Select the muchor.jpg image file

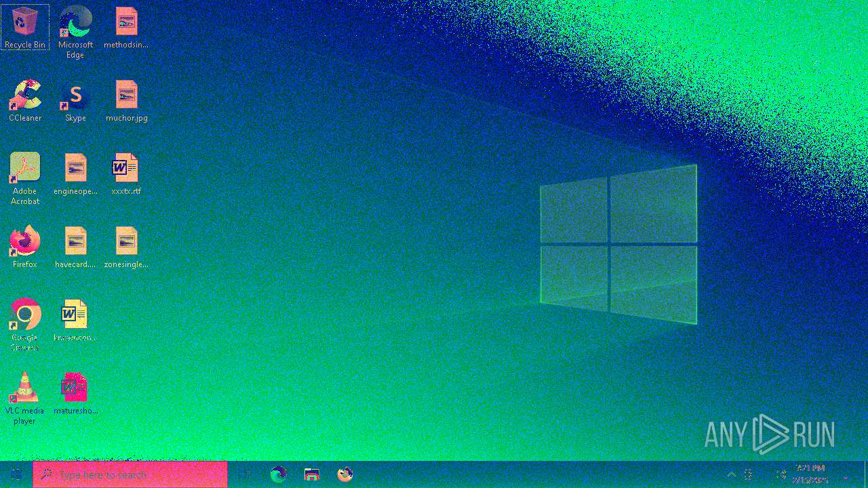point(126,101)
